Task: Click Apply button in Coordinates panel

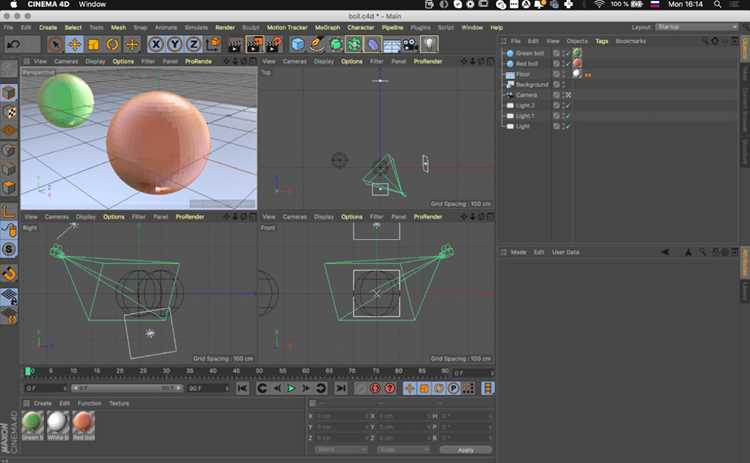Action: [x=465, y=450]
